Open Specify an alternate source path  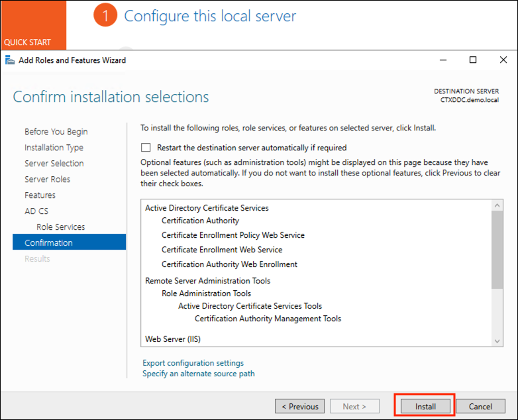point(198,374)
